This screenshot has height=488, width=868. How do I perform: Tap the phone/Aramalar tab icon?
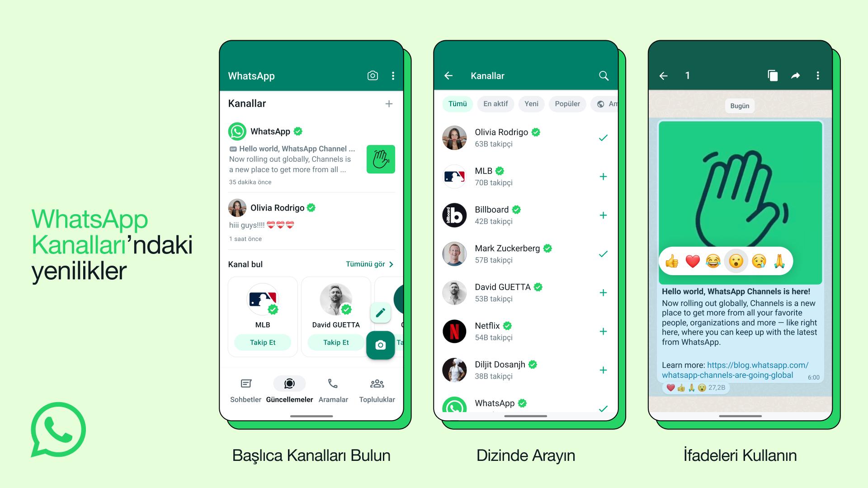pos(333,384)
